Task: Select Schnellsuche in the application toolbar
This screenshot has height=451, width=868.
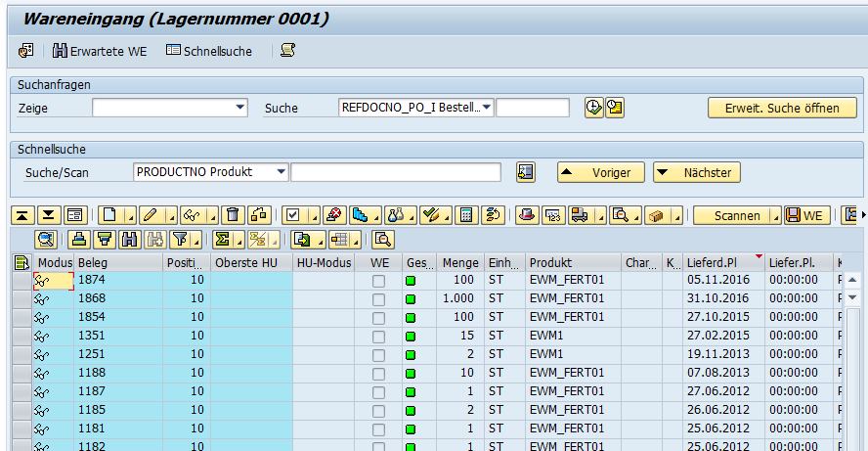Action: point(209,51)
